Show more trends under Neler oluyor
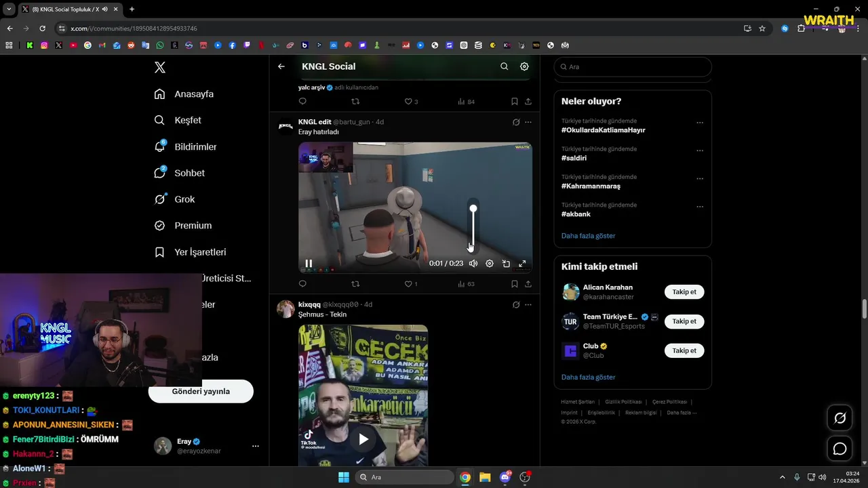Viewport: 868px width, 488px height. (589, 236)
